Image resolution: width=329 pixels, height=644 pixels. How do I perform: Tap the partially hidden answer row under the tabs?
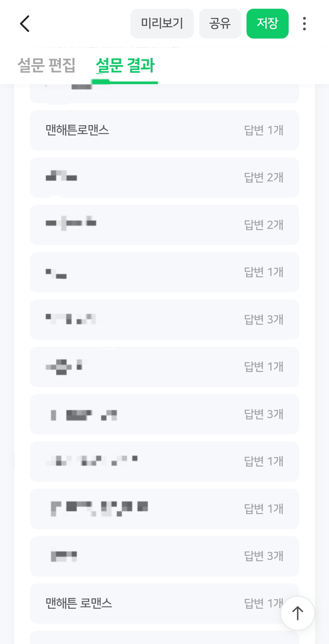point(164,94)
